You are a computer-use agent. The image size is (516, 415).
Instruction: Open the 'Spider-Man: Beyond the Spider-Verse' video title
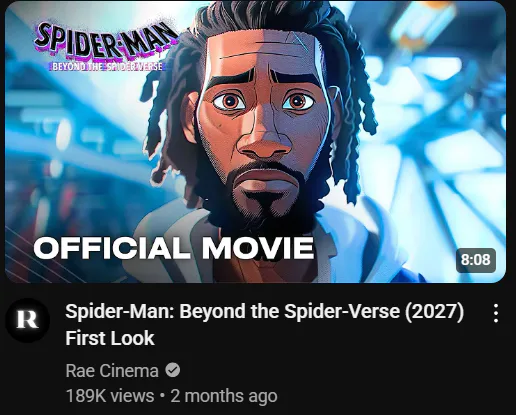click(264, 311)
